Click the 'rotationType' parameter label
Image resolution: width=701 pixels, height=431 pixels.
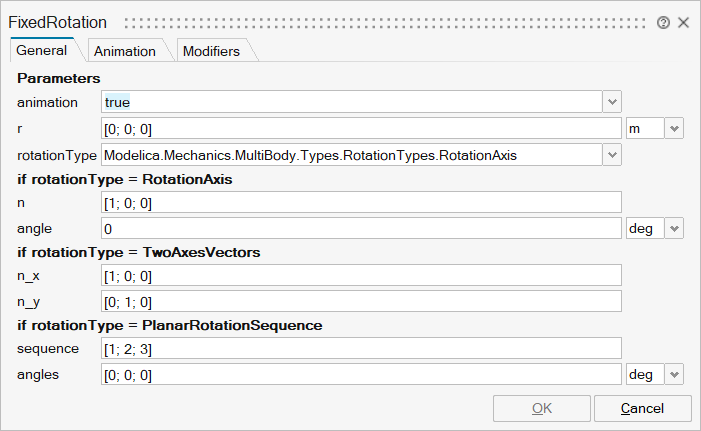(57, 155)
